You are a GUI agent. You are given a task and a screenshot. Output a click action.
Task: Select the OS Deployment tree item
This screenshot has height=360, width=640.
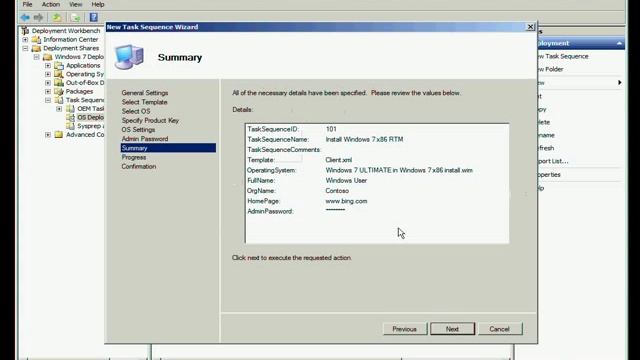point(90,117)
